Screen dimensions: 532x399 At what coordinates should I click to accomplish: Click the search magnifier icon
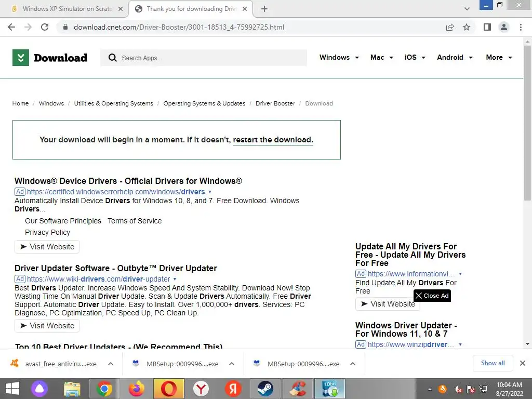113,58
